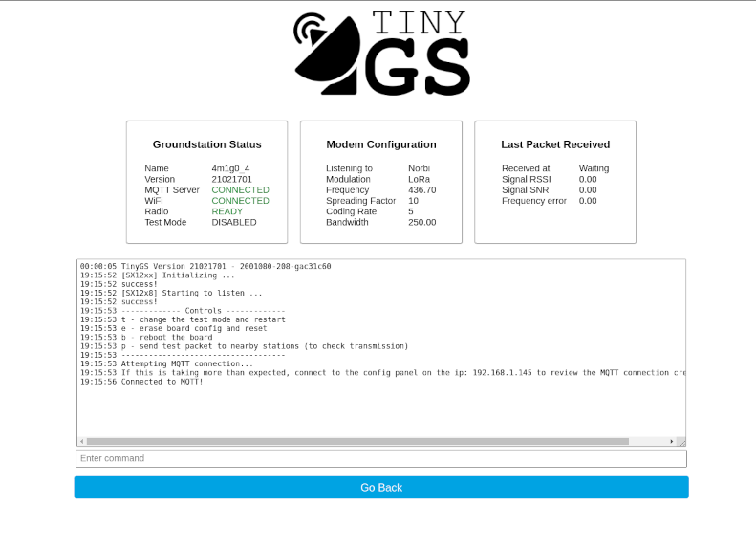The width and height of the screenshot is (756, 550).
Task: Click the Frequency value 436.70
Action: tap(421, 190)
